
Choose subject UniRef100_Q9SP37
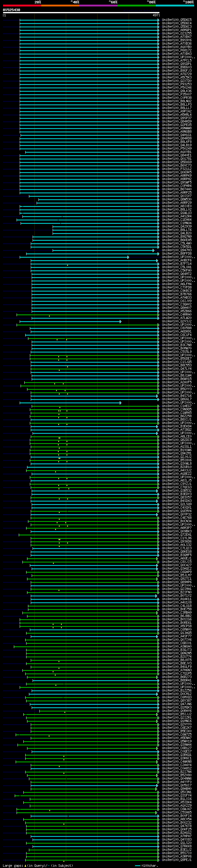point(177,118)
